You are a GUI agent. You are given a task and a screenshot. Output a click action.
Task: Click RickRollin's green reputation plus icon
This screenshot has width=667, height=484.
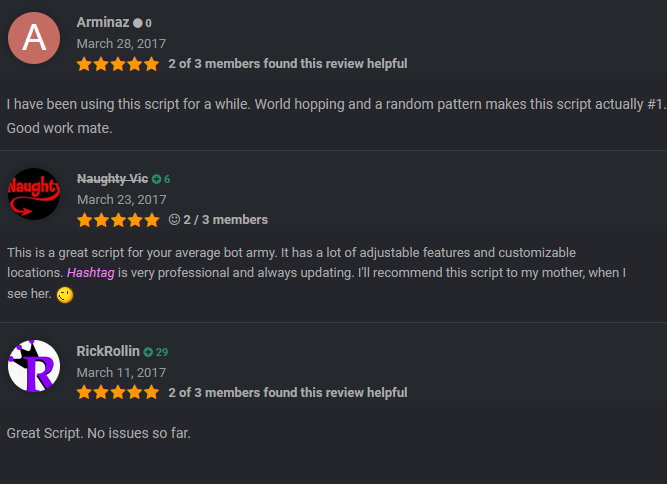pos(148,352)
